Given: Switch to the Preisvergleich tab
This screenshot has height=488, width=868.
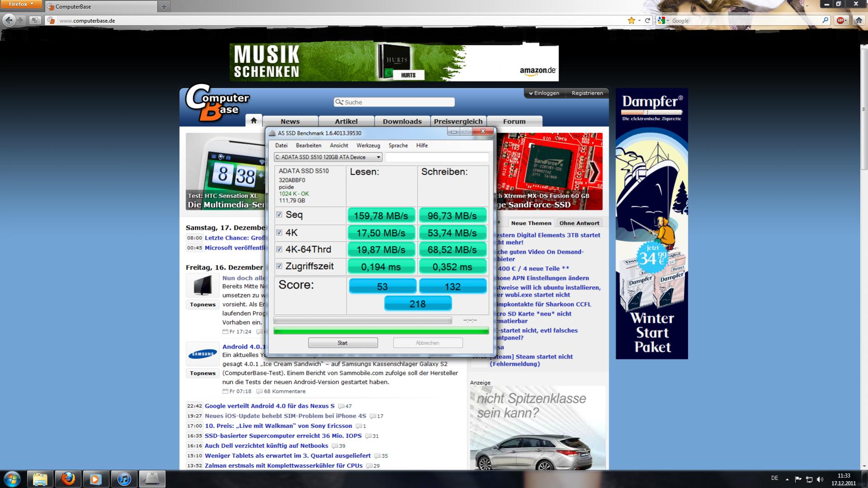Looking at the screenshot, I should 458,121.
